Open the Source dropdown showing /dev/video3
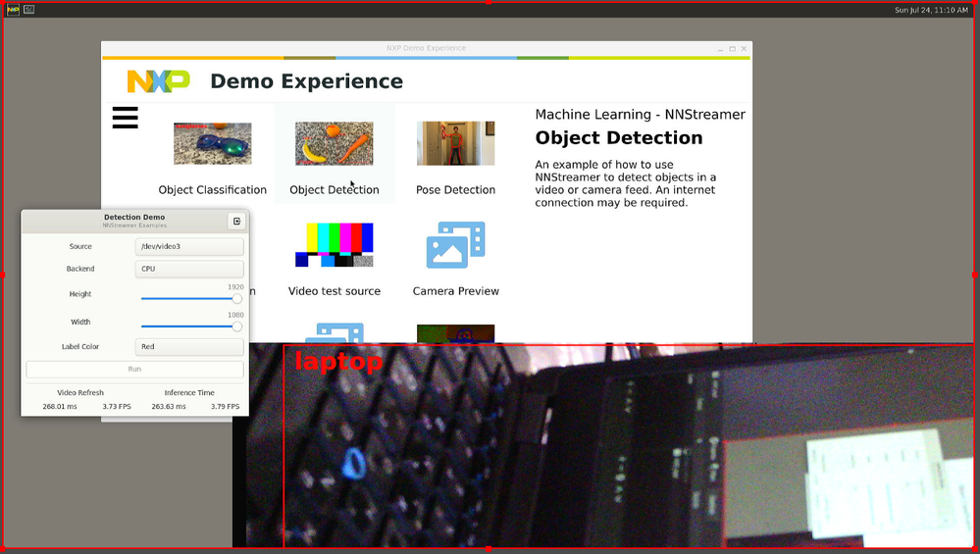980x554 pixels. tap(189, 247)
